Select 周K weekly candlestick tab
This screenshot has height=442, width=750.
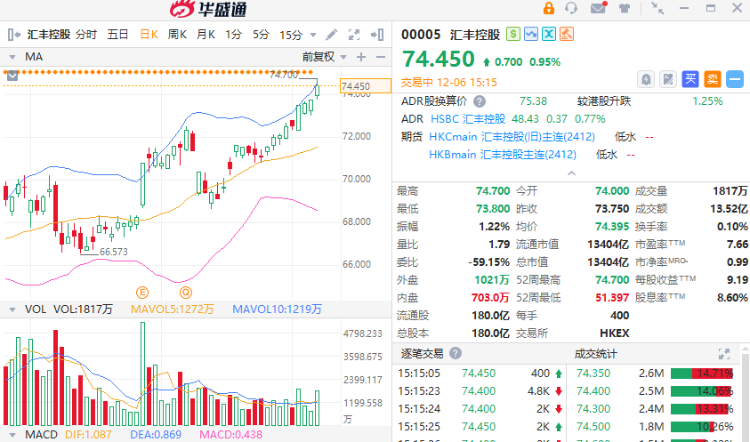coord(177,34)
